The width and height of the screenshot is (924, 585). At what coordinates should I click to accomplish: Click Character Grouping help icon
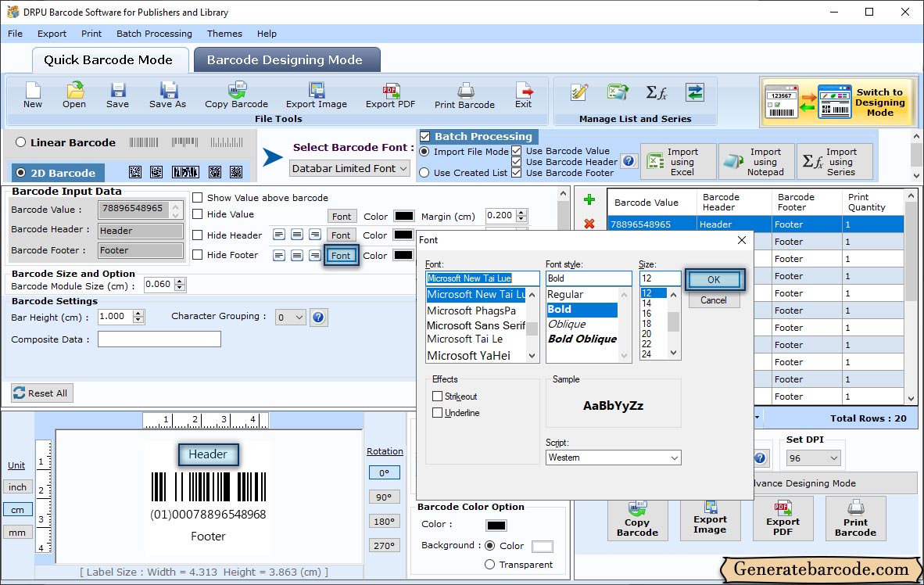pyautogui.click(x=318, y=318)
